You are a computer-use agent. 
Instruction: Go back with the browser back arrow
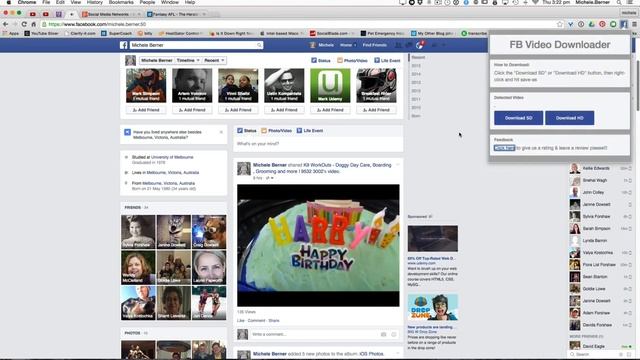click(x=5, y=24)
